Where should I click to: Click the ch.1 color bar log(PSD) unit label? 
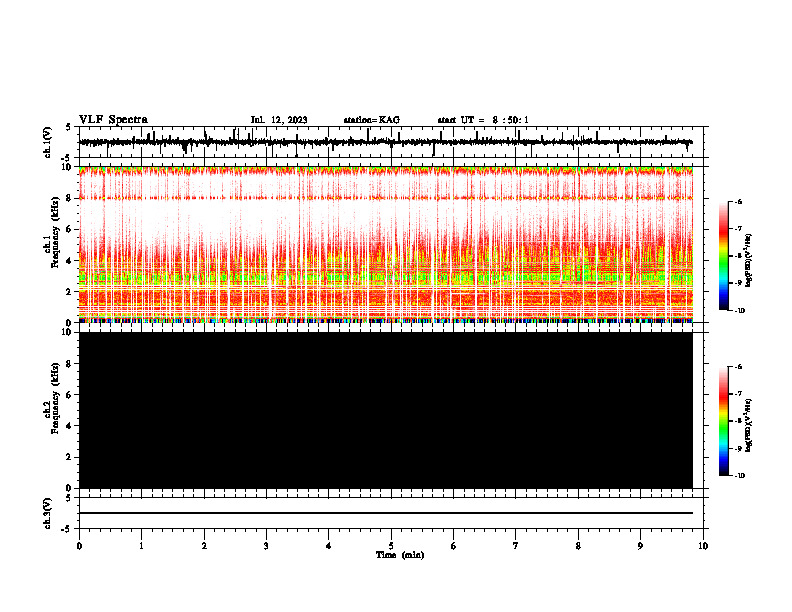coord(749,260)
